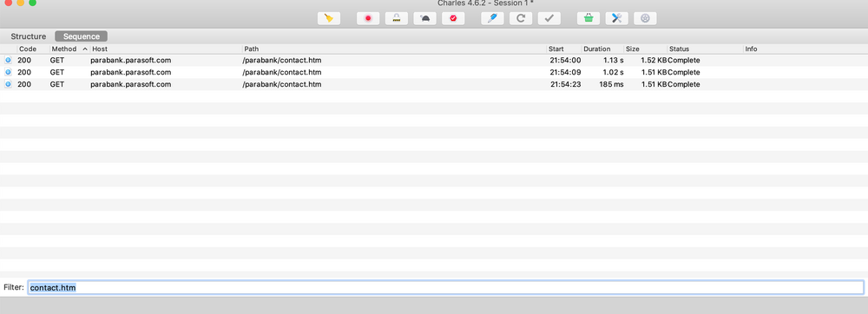
Task: Open Compose with the pen icon
Action: pyautogui.click(x=493, y=18)
